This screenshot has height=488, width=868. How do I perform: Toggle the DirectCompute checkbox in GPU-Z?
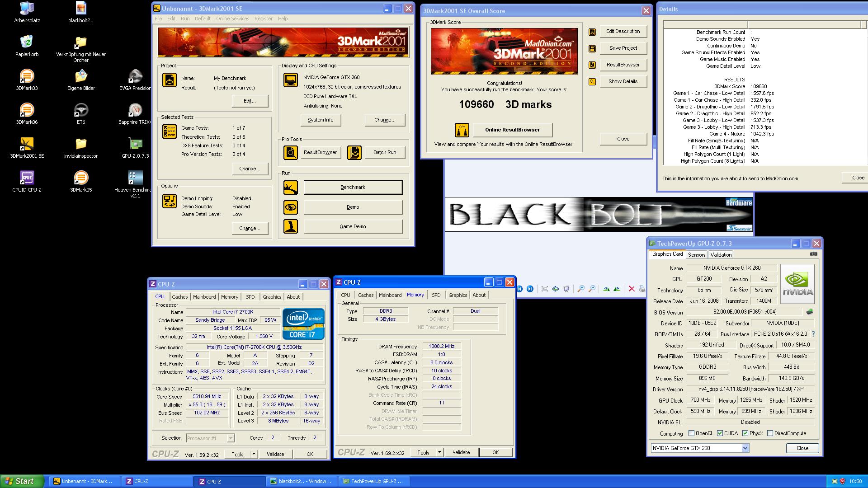(x=770, y=433)
